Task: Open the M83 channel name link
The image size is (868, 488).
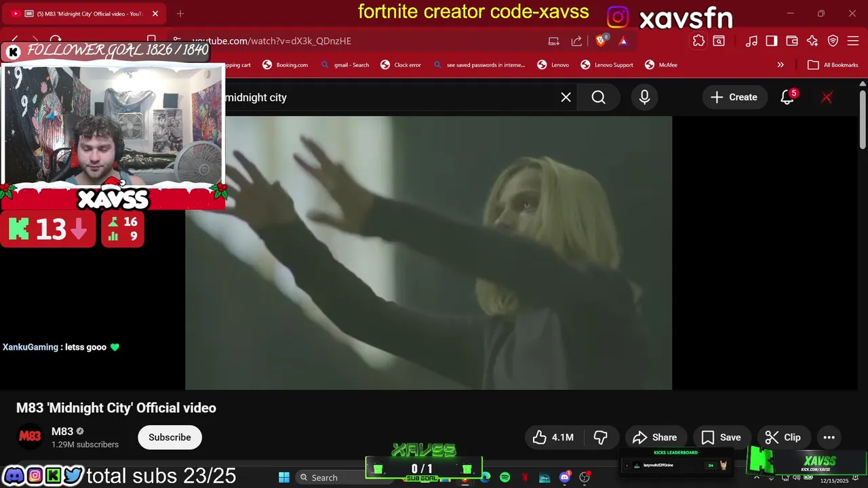Action: point(62,432)
